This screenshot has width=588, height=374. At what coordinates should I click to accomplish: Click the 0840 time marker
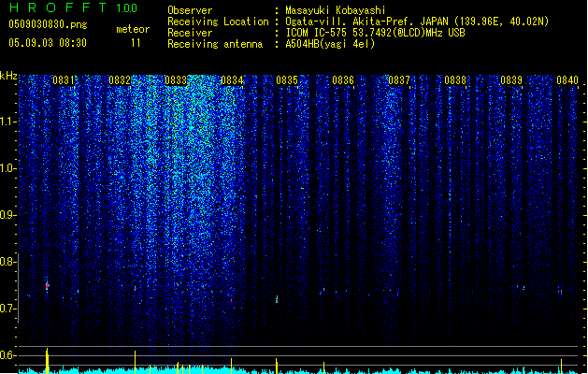[x=567, y=80]
